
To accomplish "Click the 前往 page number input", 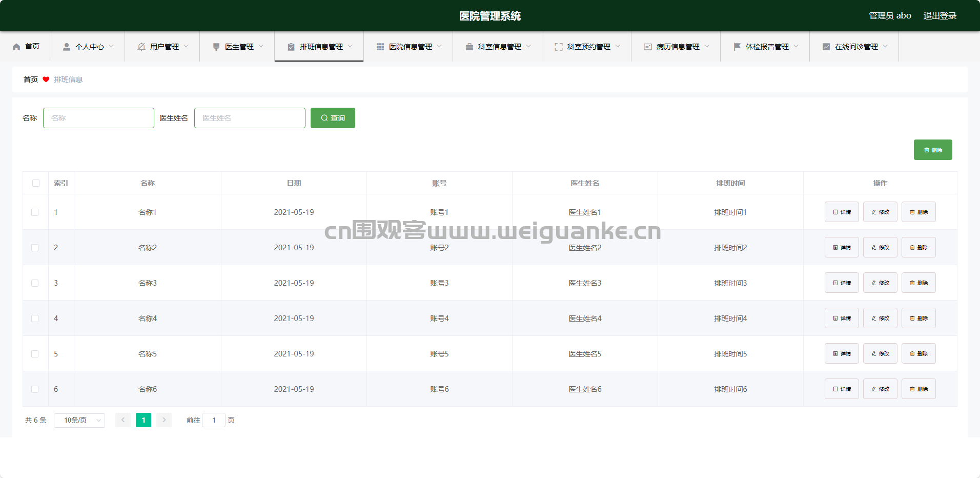I will point(214,420).
